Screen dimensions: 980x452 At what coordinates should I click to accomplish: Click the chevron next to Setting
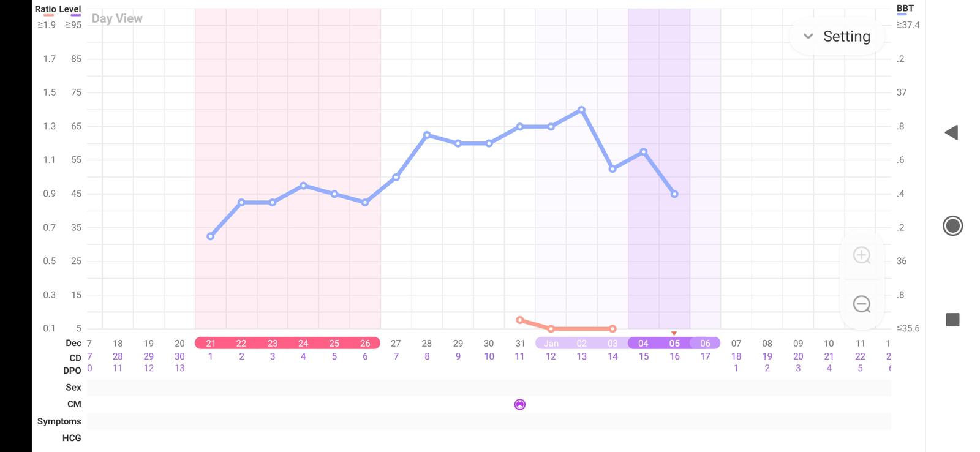808,37
